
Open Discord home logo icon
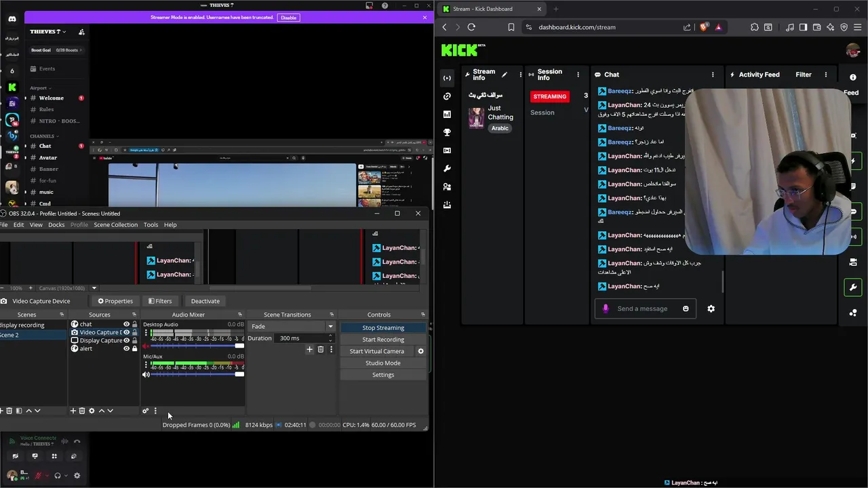(12, 19)
